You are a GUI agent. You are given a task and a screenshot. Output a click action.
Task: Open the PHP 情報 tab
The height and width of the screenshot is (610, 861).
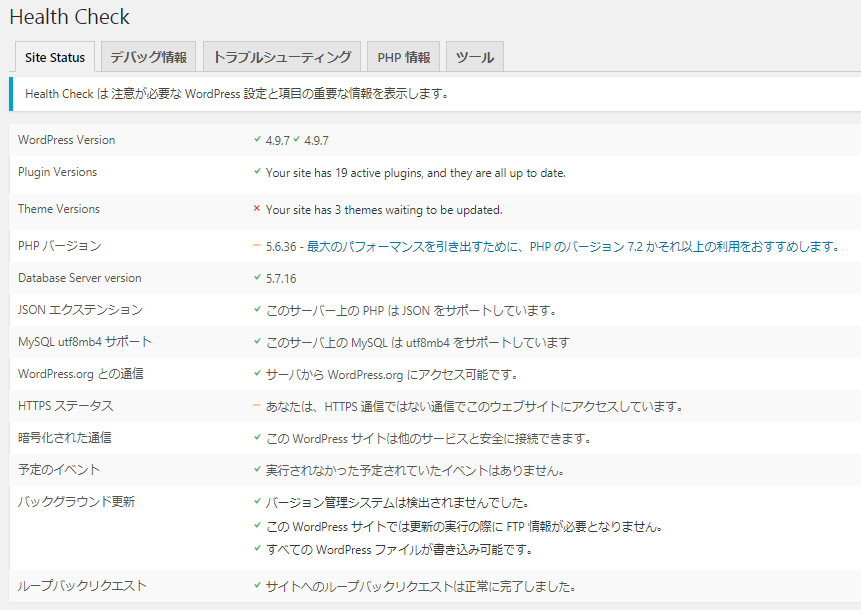(404, 57)
